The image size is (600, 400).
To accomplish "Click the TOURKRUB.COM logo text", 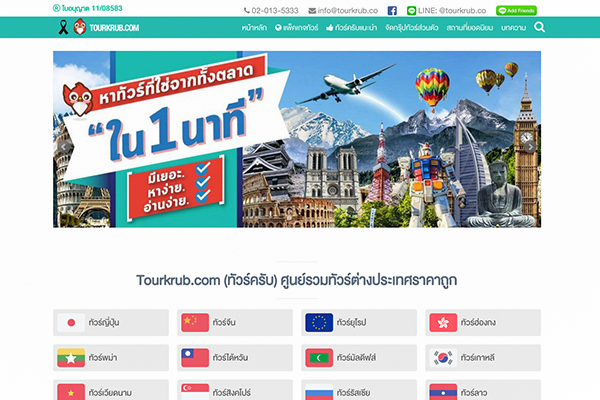I will point(114,28).
